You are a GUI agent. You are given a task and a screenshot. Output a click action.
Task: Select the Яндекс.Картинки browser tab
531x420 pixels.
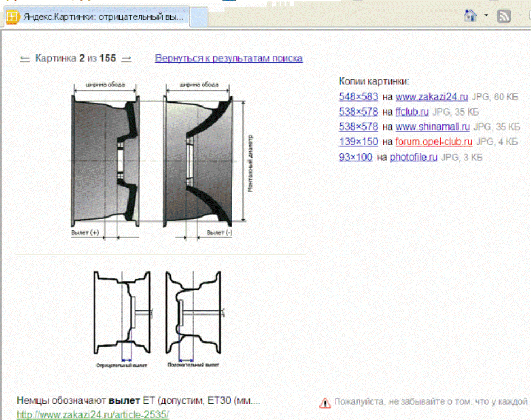pos(97,17)
